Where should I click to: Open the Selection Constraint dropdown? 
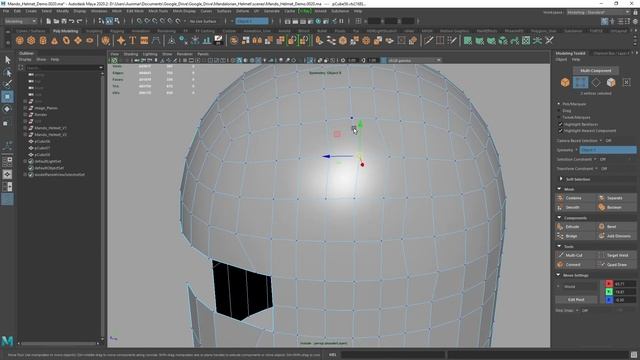(595, 159)
